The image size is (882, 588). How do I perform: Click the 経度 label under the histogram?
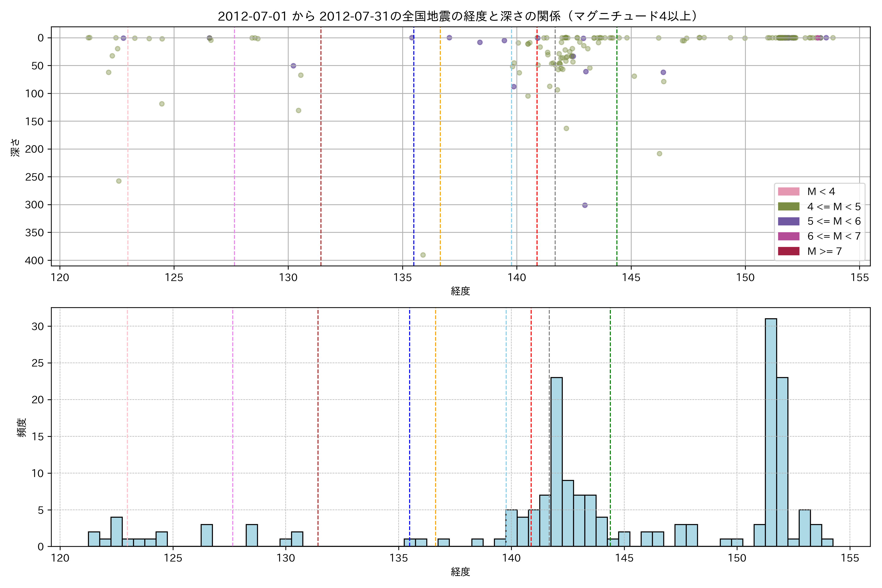coord(460,572)
